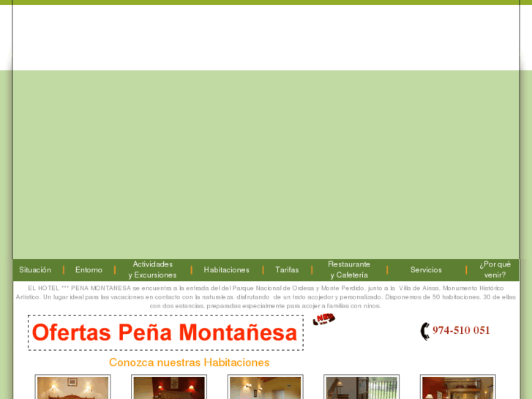Click the Ofertas Peña Montañesa banner
The height and width of the screenshot is (399, 532).
[165, 332]
